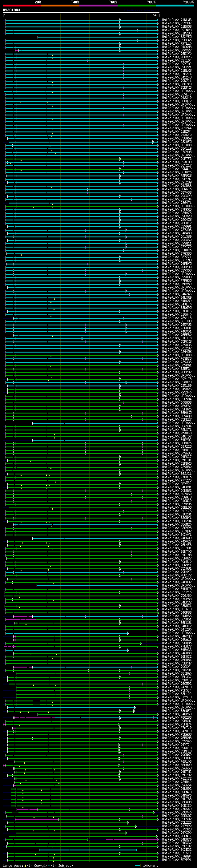Select the UniRef100_B4NZ46 label

[176, 294]
